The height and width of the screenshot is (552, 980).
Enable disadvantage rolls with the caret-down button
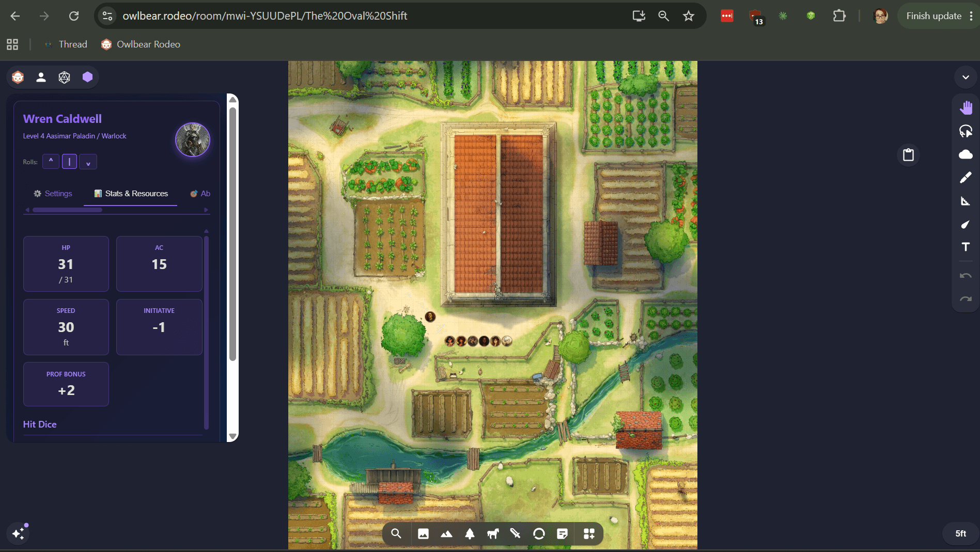(x=88, y=162)
